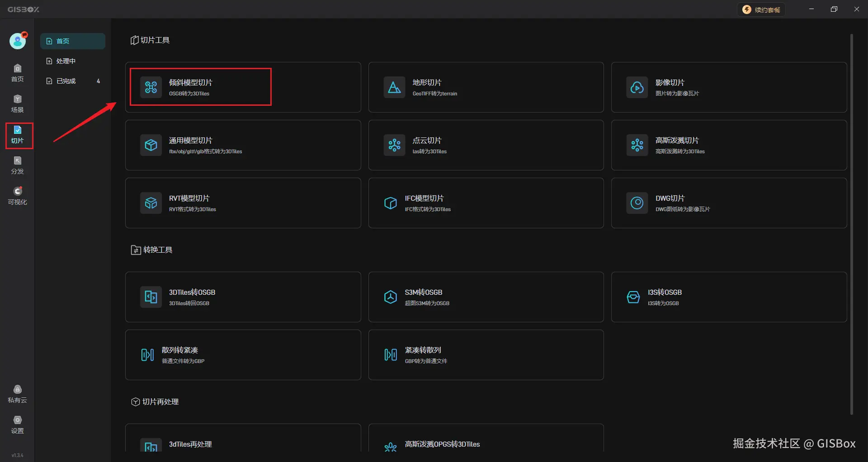Screen dimensions: 868x462
Task: Open the 影像切片 card title
Action: click(670, 82)
